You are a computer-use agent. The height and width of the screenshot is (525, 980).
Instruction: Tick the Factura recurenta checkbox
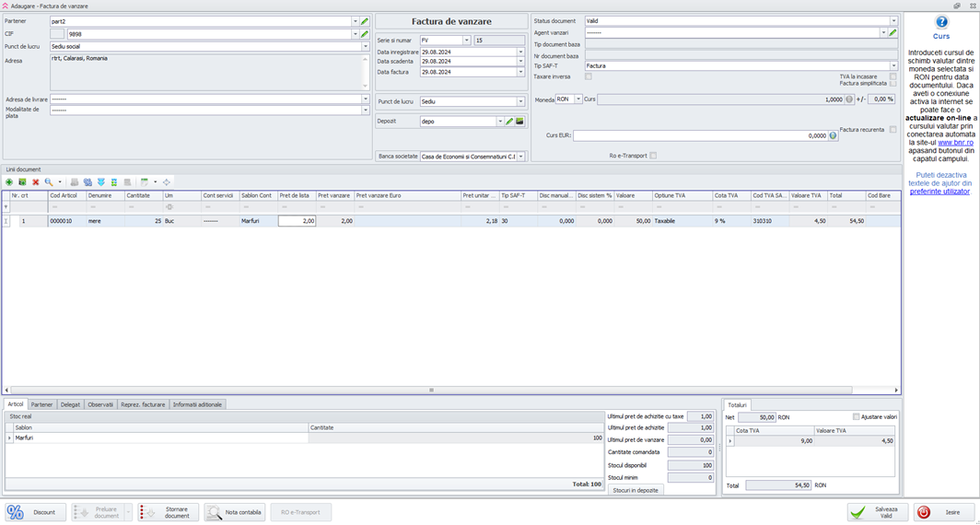892,130
